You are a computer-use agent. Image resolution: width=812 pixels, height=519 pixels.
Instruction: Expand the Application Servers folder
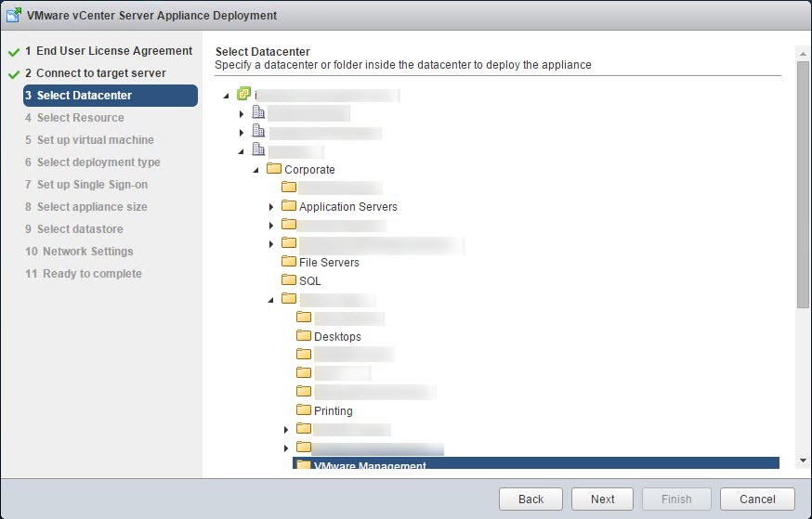(271, 207)
